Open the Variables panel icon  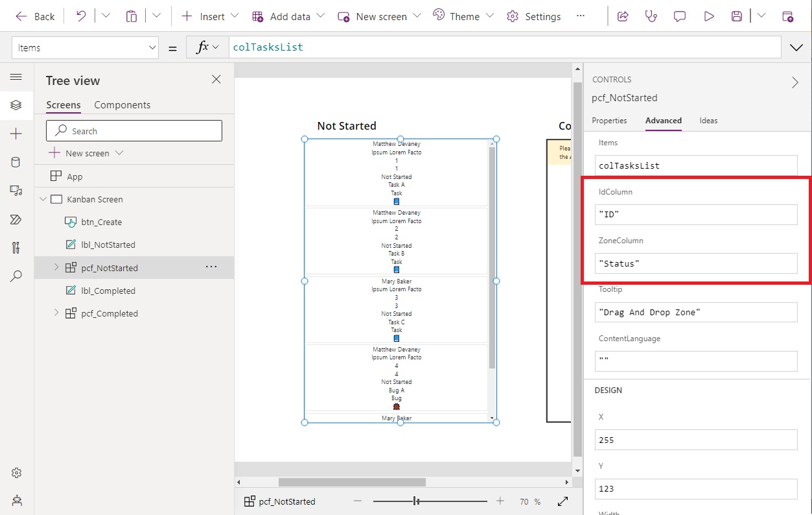pyautogui.click(x=16, y=247)
